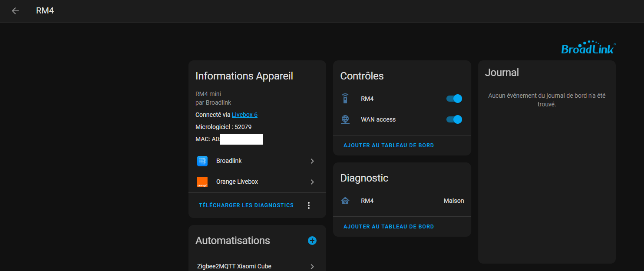The height and width of the screenshot is (271, 644).
Task: Click the RM4 page title
Action: pyautogui.click(x=45, y=10)
